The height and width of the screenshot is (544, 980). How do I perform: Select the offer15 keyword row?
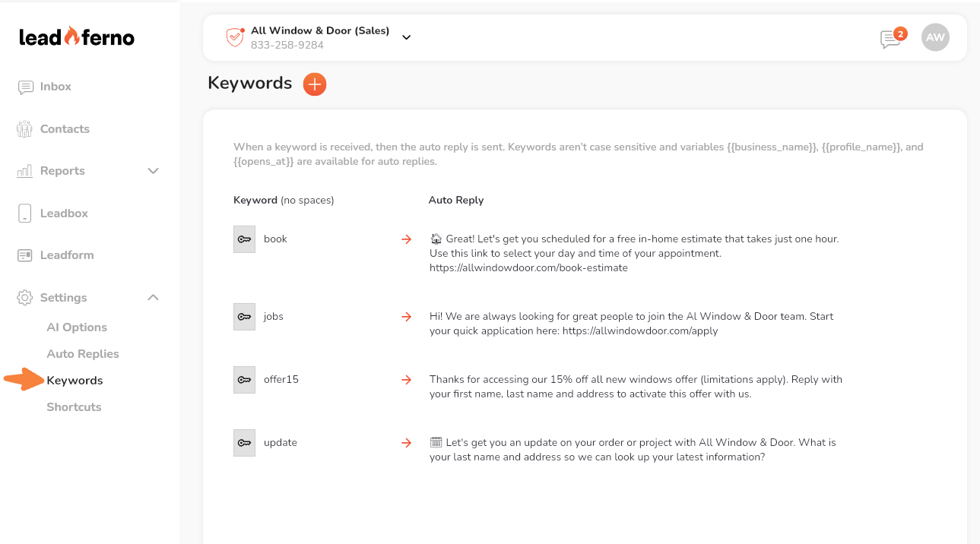point(281,380)
